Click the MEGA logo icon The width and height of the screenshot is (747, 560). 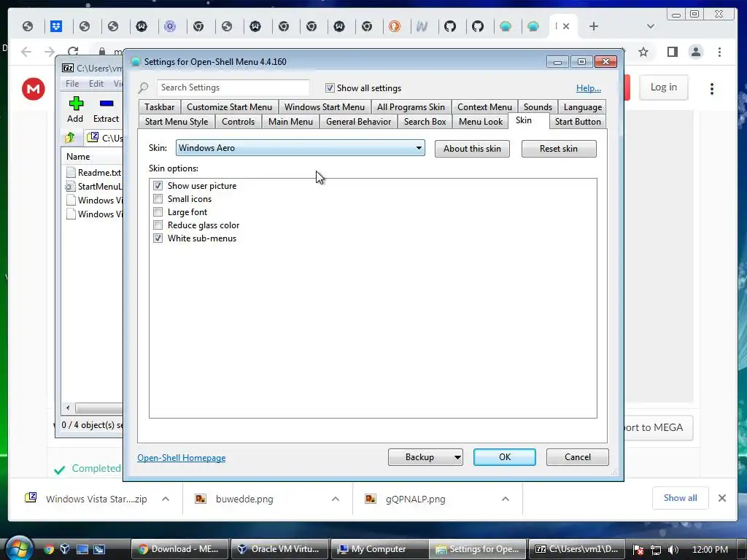(x=34, y=88)
